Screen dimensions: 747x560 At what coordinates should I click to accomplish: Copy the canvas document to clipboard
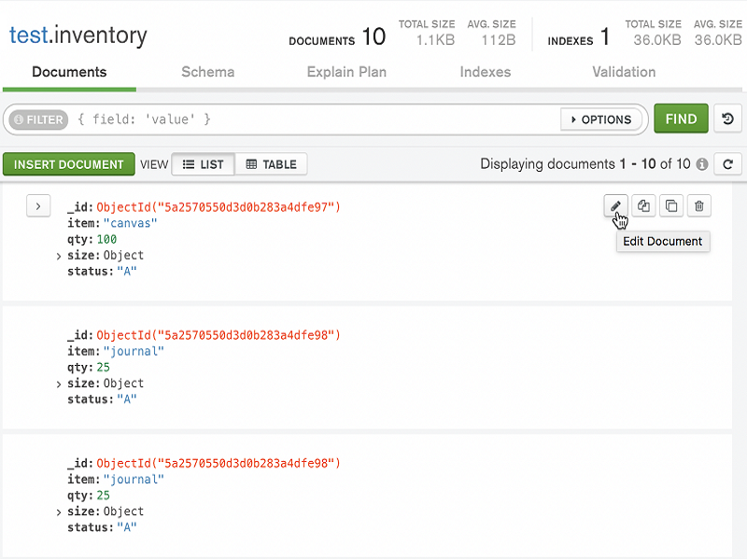click(x=643, y=205)
